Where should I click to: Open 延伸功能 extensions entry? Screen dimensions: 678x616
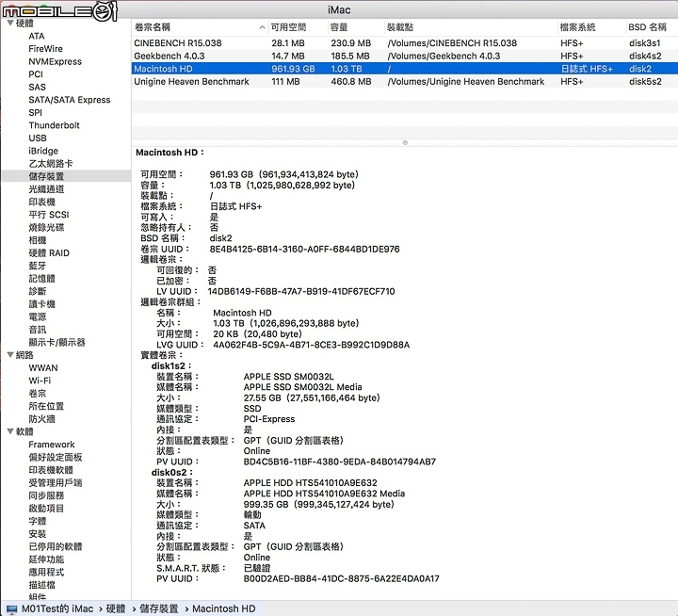tap(46, 559)
